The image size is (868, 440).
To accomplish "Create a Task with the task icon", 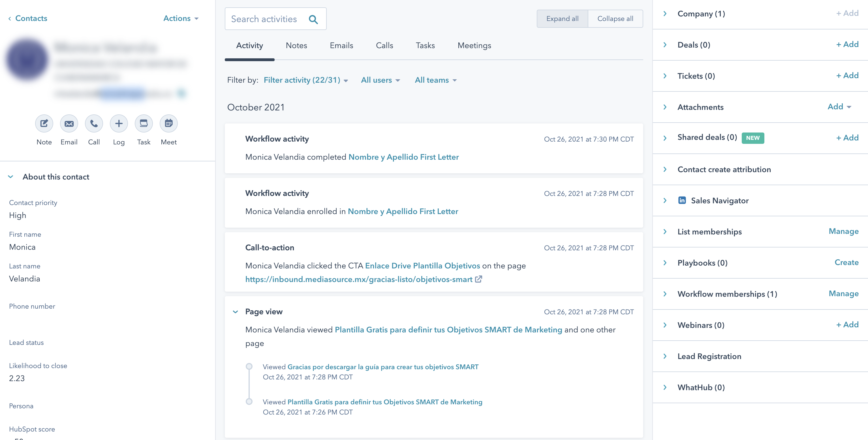I will point(144,123).
